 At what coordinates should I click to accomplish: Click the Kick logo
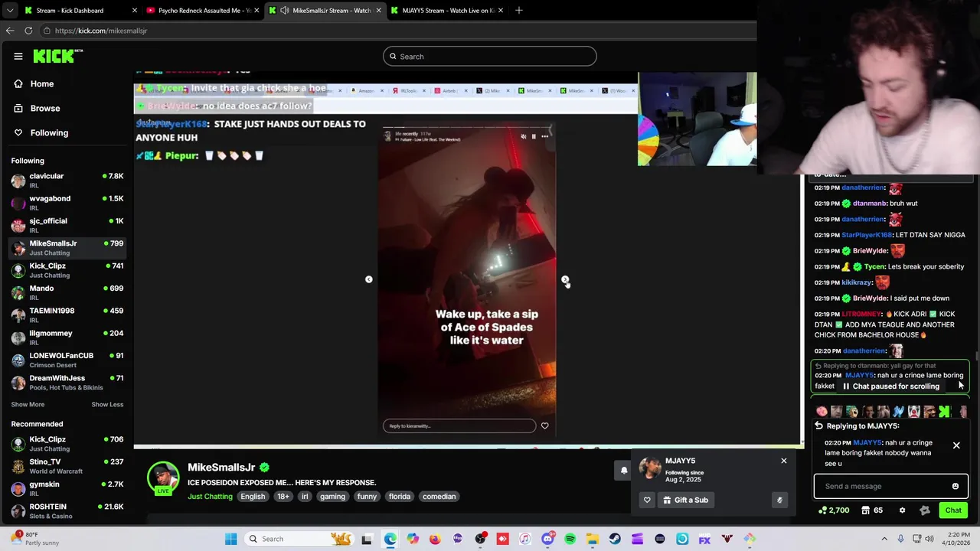pos(57,56)
